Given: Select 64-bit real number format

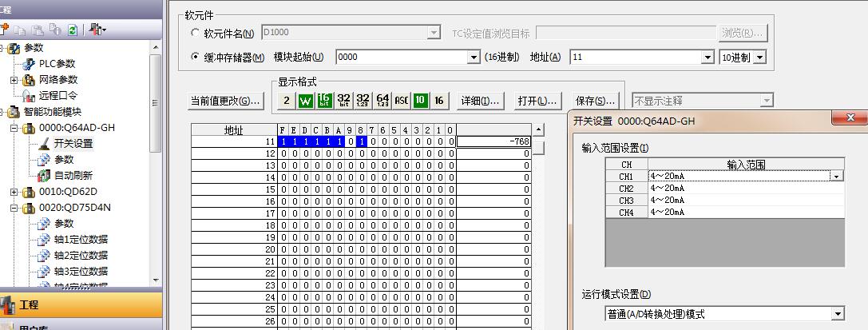Looking at the screenshot, I should (x=382, y=101).
